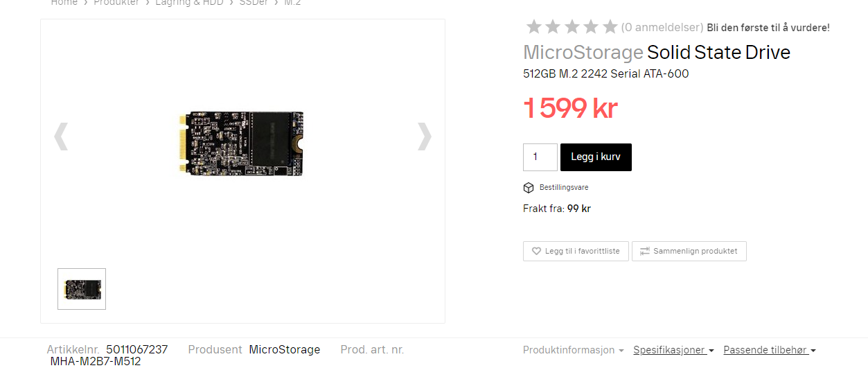Rate the product five stars
Image resolution: width=868 pixels, height=386 pixels.
coord(610,27)
